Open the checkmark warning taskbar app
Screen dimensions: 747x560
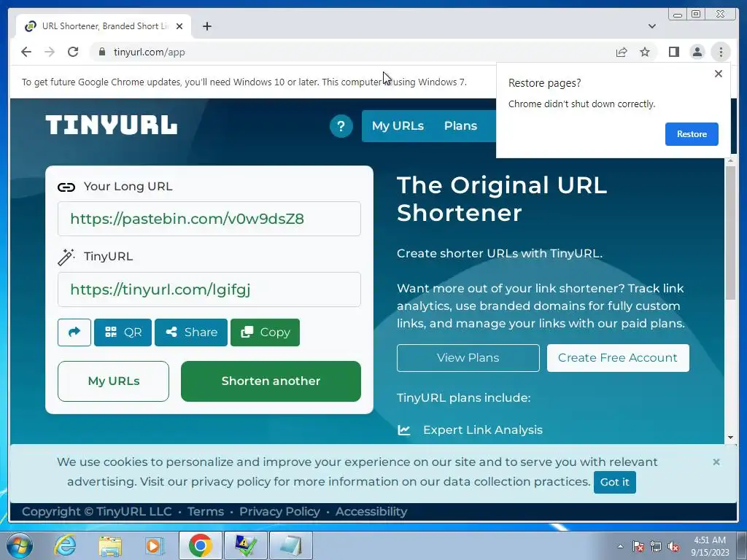(x=246, y=545)
